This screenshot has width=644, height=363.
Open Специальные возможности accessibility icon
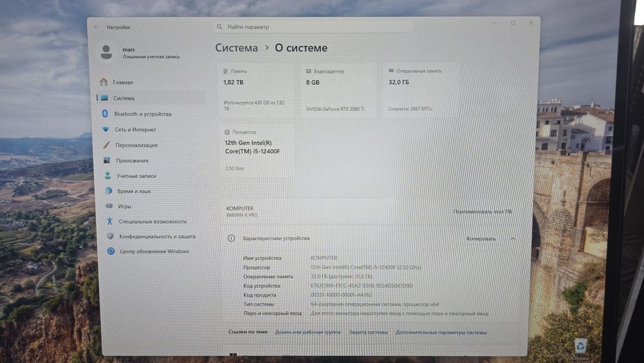(109, 221)
